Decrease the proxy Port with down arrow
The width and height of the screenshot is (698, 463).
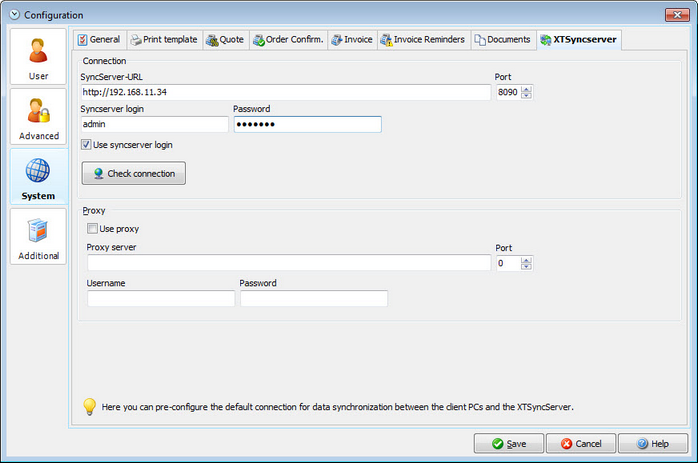tap(527, 267)
